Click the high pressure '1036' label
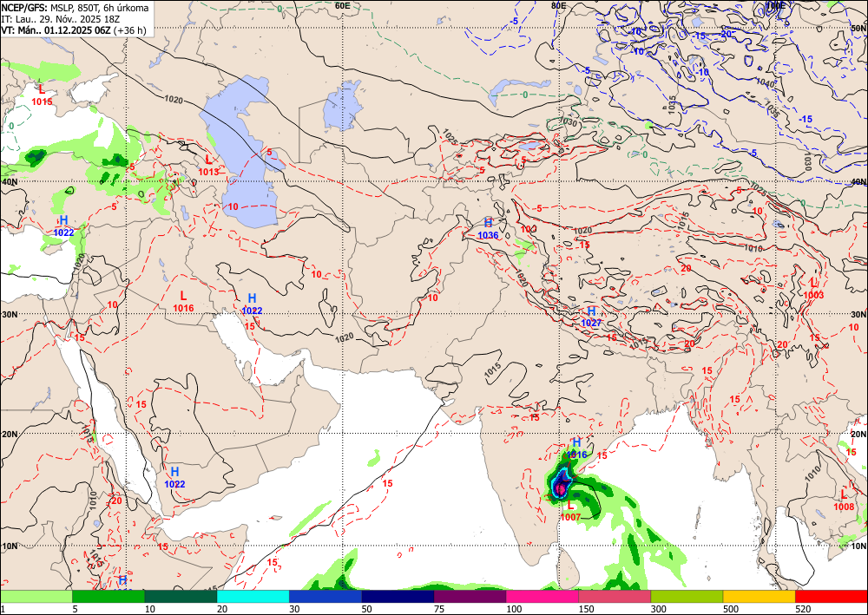 [488, 235]
